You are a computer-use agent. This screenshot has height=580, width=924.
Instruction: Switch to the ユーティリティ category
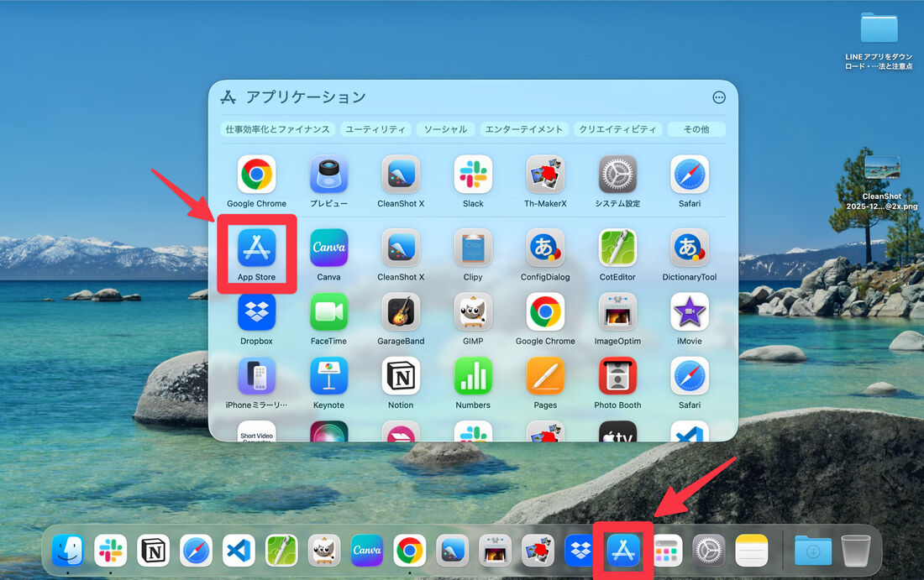375,129
